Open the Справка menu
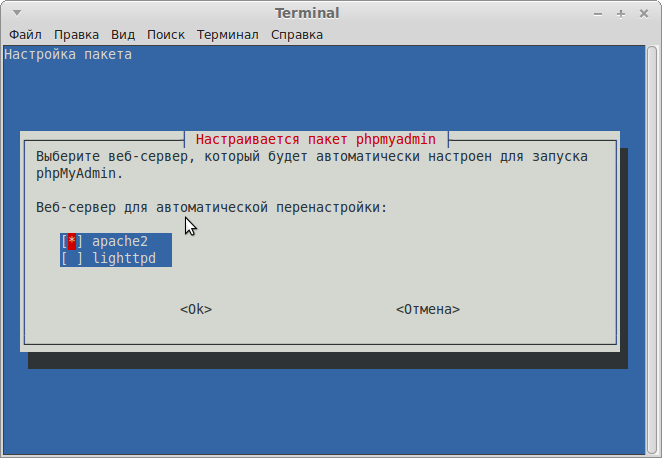This screenshot has height=458, width=662. pyautogui.click(x=297, y=35)
